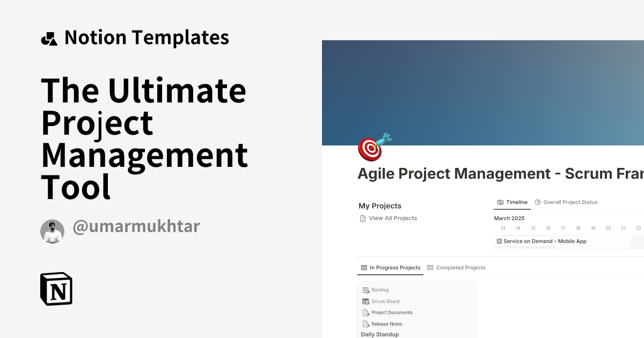Click the Notion Templates logo mark

pos(49,38)
